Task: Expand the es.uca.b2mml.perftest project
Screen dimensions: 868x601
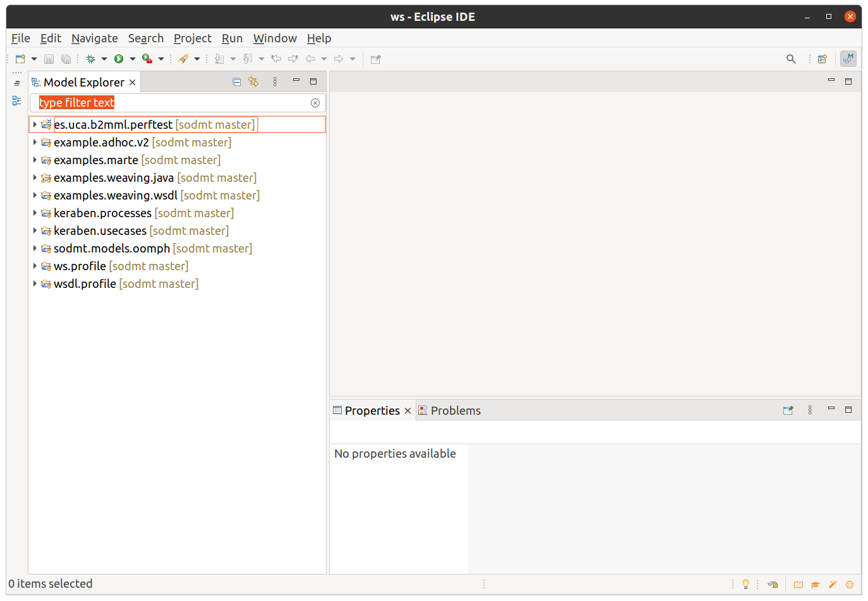Action: pos(35,124)
